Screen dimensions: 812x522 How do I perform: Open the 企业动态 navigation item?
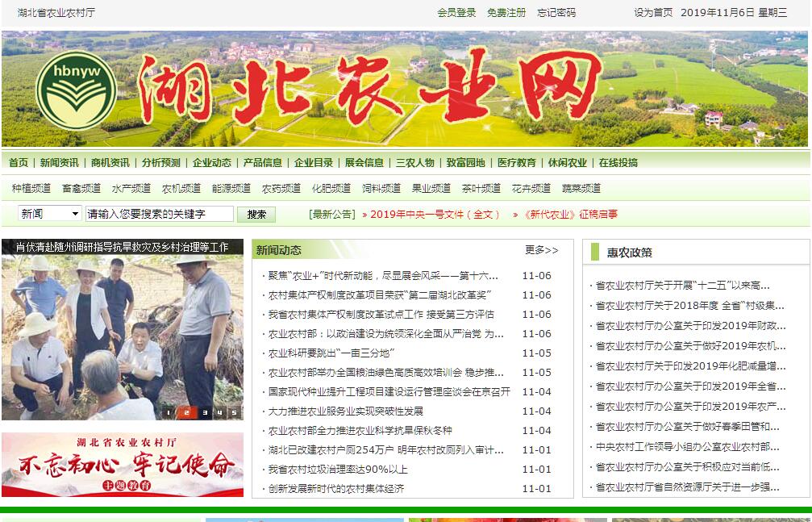[212, 162]
